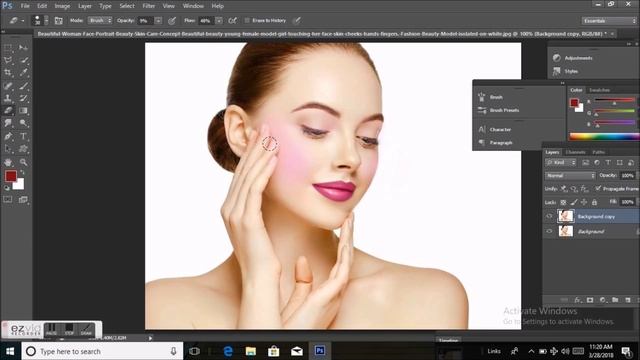
Task: Select the Spot Healing Brush tool
Action: 8,86
